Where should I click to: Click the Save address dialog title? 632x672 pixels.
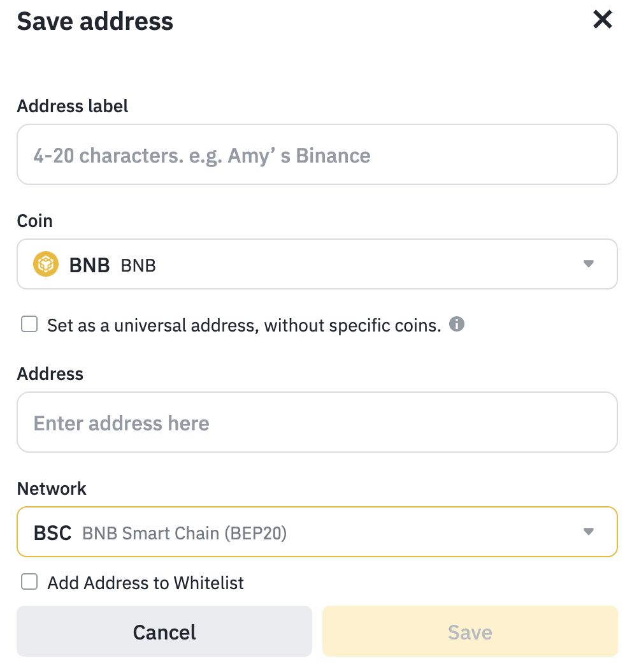pyautogui.click(x=95, y=21)
